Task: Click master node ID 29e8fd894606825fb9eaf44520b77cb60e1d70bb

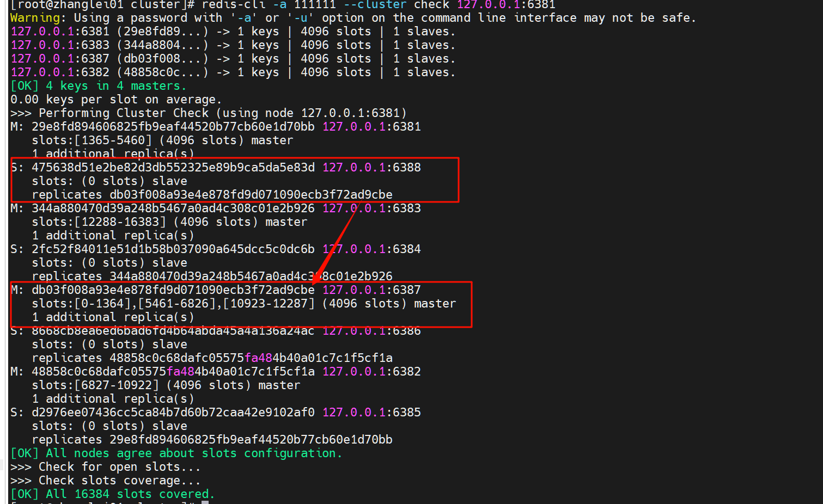Action: click(x=173, y=127)
